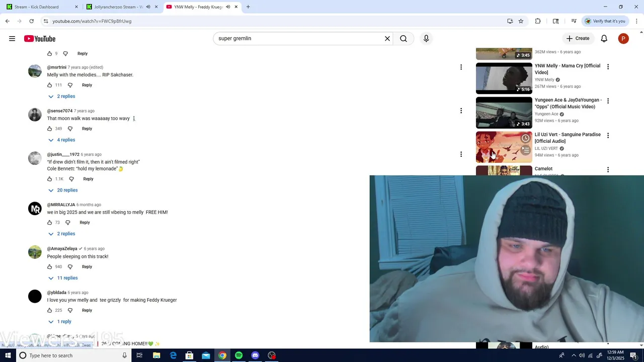Dislike the comment by @msrtrini
644x362 pixels.
pos(70,85)
